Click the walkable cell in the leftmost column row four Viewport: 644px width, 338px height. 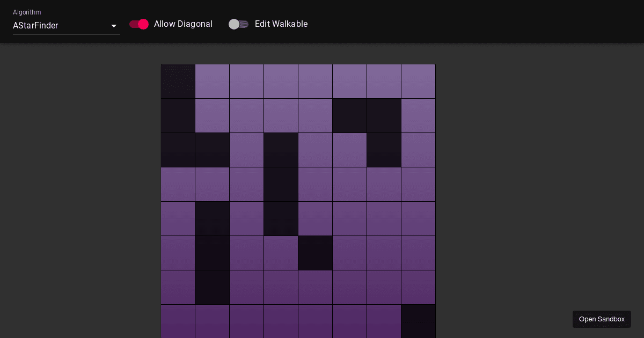click(x=178, y=184)
